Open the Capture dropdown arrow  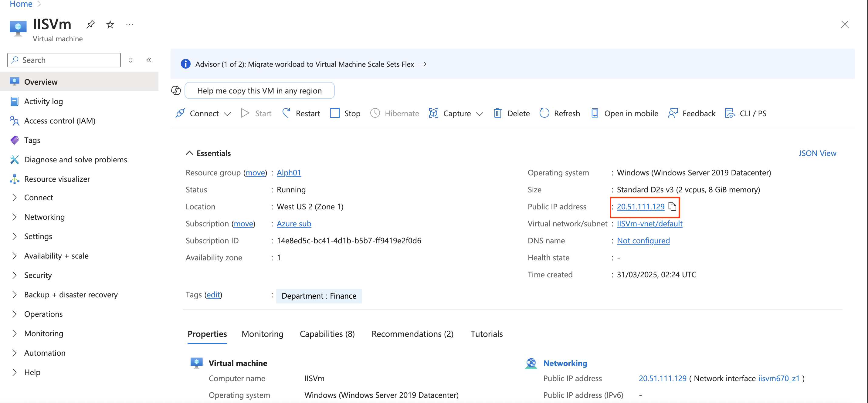pyautogui.click(x=480, y=114)
